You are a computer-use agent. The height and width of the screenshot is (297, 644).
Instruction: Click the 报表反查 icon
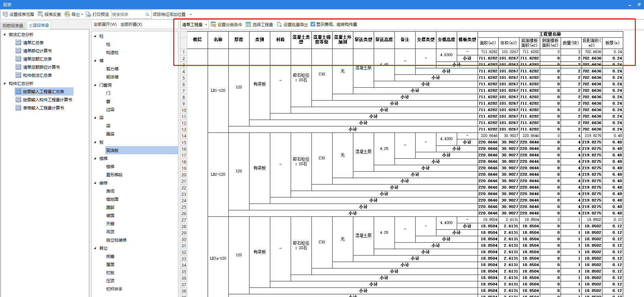(40, 14)
